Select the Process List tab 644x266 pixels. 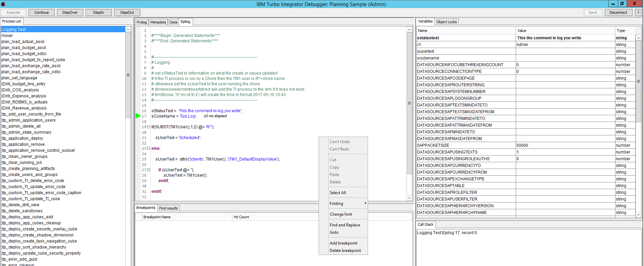(x=11, y=21)
